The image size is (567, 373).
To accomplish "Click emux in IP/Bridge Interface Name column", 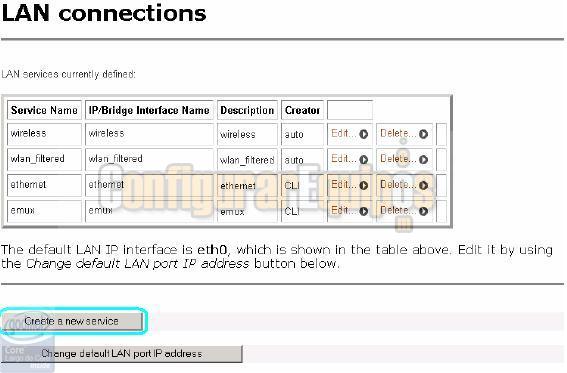I will [x=101, y=210].
